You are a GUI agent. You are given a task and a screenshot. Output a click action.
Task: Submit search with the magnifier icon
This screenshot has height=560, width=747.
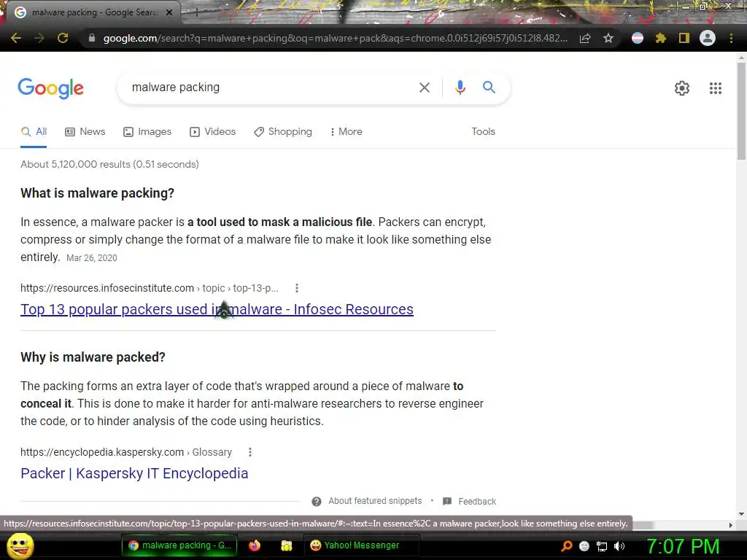click(489, 87)
